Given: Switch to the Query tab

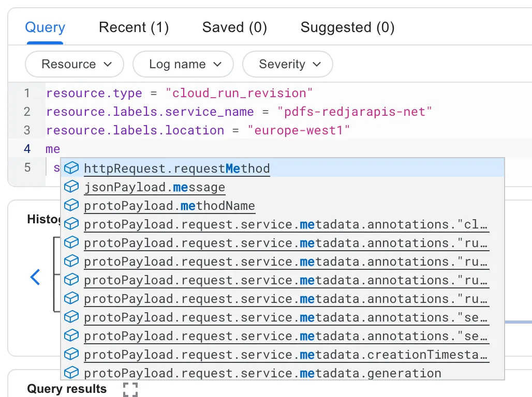Looking at the screenshot, I should [45, 27].
